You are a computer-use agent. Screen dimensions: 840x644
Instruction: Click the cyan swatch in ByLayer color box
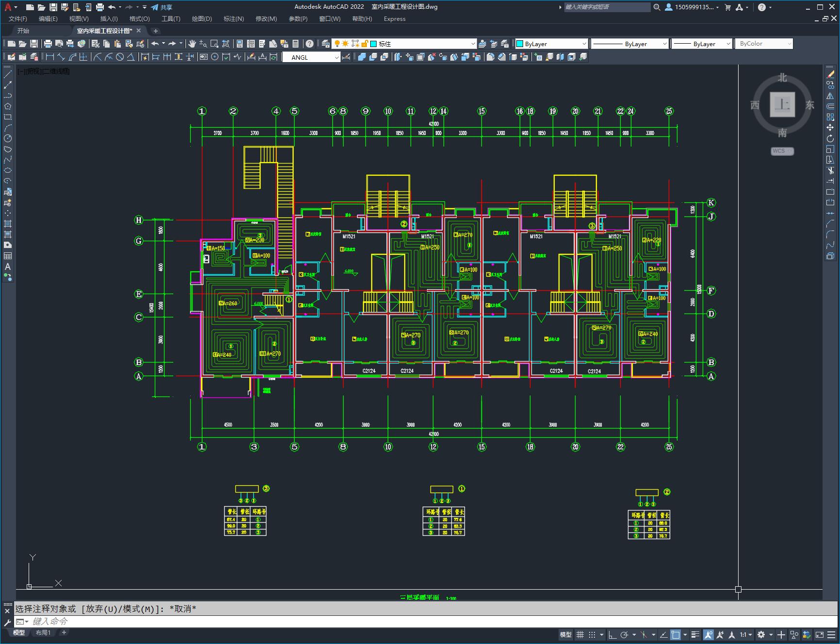click(520, 44)
